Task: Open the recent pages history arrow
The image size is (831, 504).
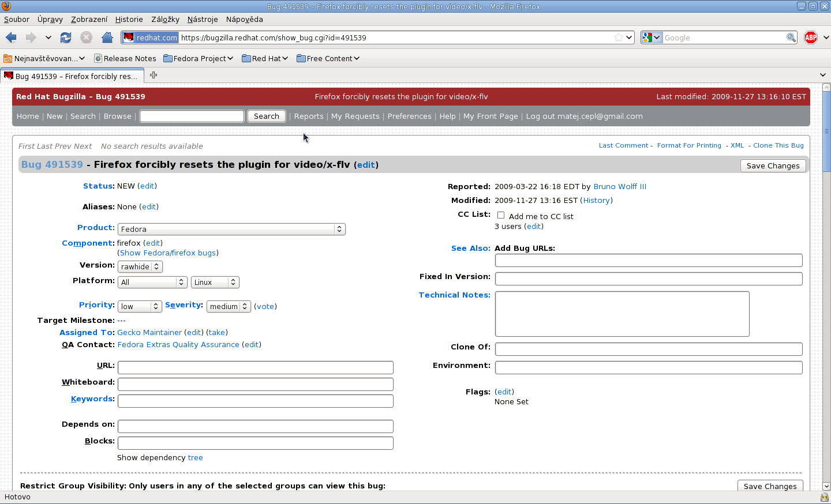Action: click(x=48, y=37)
